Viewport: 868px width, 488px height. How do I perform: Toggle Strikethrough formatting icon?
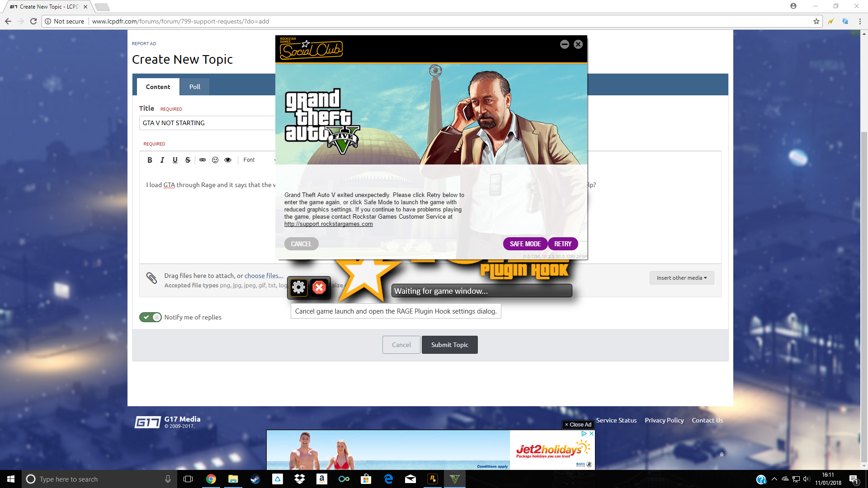[x=188, y=160]
